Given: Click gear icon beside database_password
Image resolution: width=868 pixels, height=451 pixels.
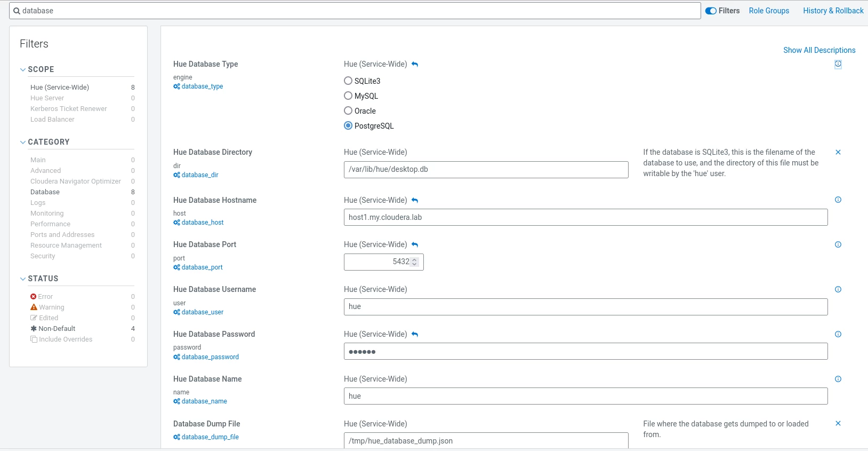Looking at the screenshot, I should point(176,357).
